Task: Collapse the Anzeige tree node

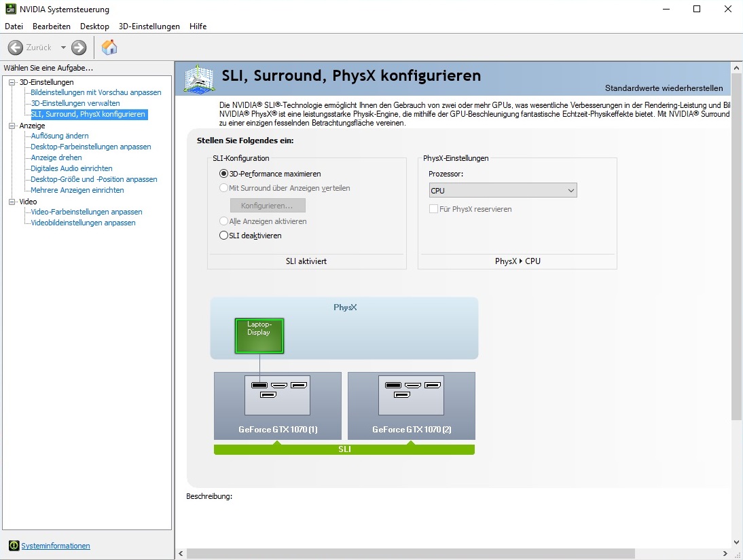Action: [x=12, y=126]
